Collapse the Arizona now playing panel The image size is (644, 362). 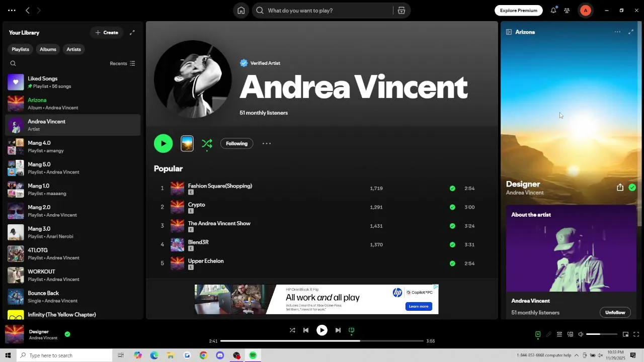[x=509, y=32]
